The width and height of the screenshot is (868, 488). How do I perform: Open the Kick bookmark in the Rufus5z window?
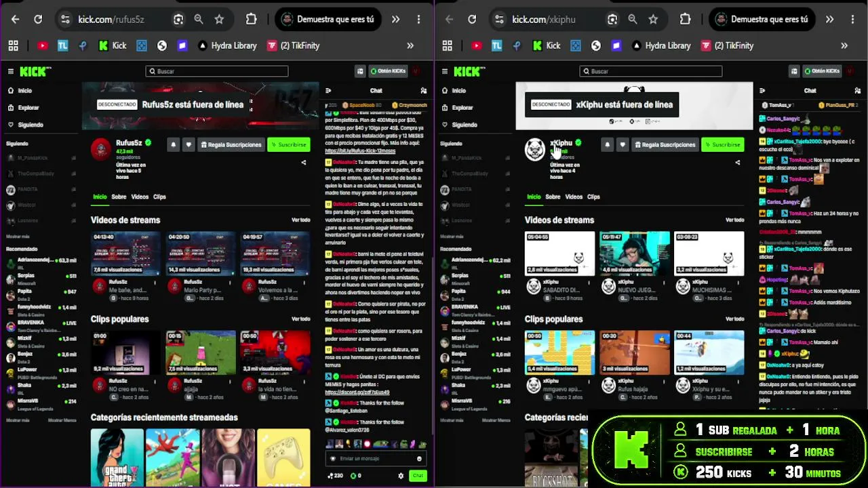pos(113,45)
